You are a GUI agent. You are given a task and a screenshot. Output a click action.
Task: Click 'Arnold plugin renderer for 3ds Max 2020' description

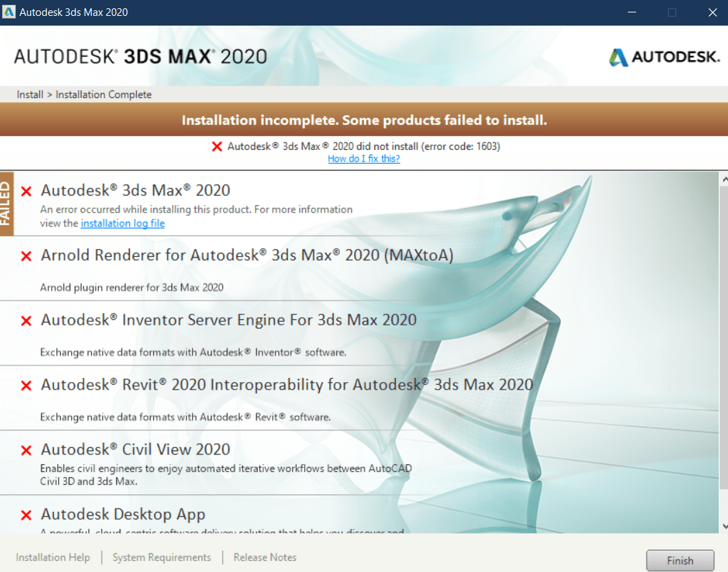[132, 287]
